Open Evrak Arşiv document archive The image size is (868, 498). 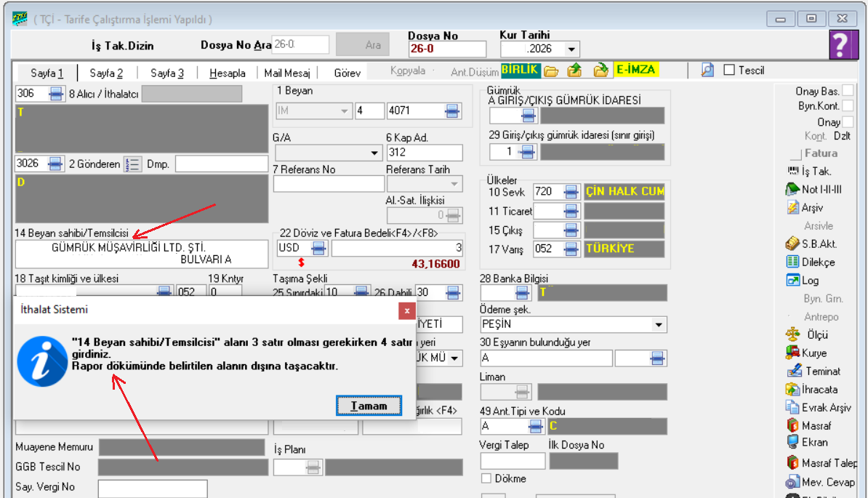pos(792,407)
